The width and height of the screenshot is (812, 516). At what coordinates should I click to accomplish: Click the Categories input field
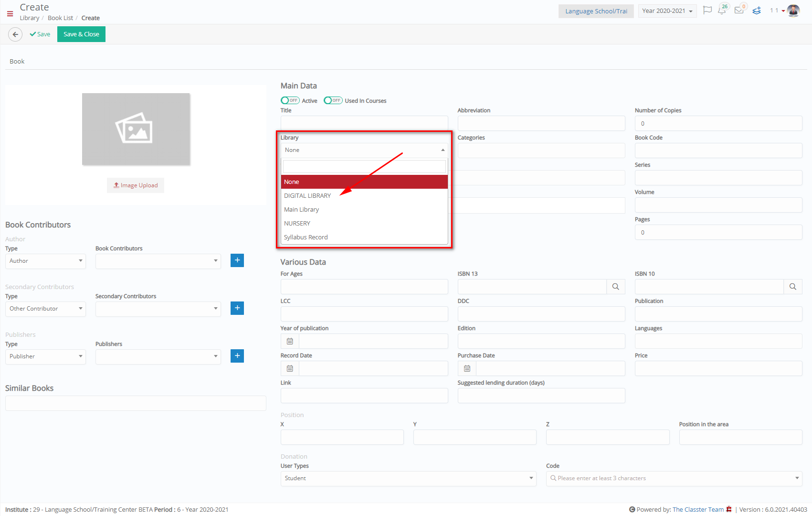[541, 150]
